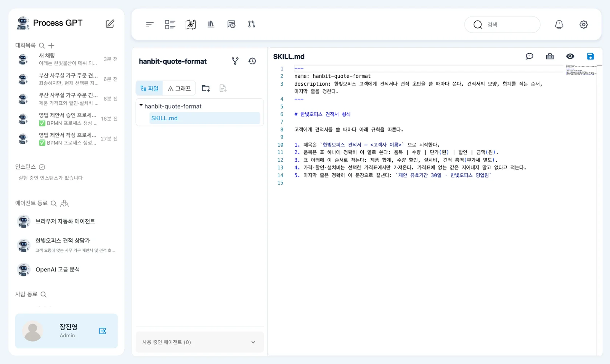Open the process map icon
610x364 pixels.
pos(191,24)
